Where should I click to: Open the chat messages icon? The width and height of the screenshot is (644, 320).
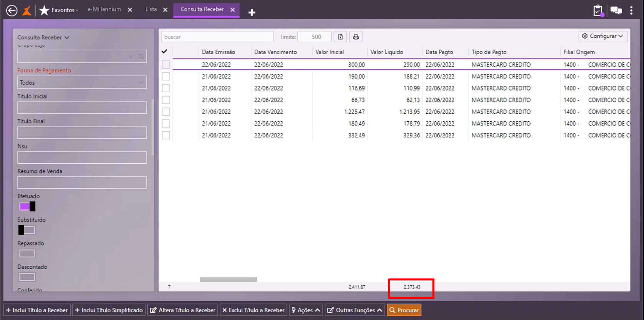click(x=616, y=10)
